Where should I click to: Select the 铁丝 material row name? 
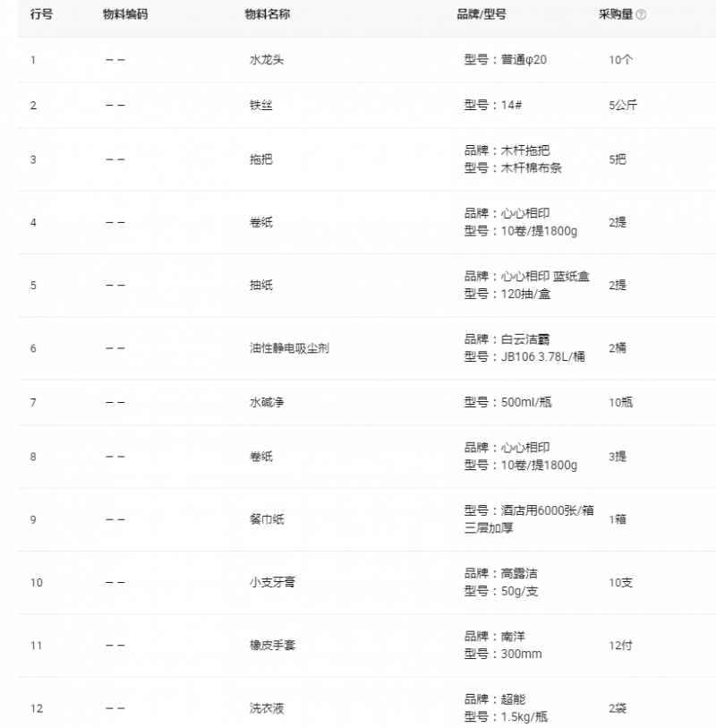(261, 106)
